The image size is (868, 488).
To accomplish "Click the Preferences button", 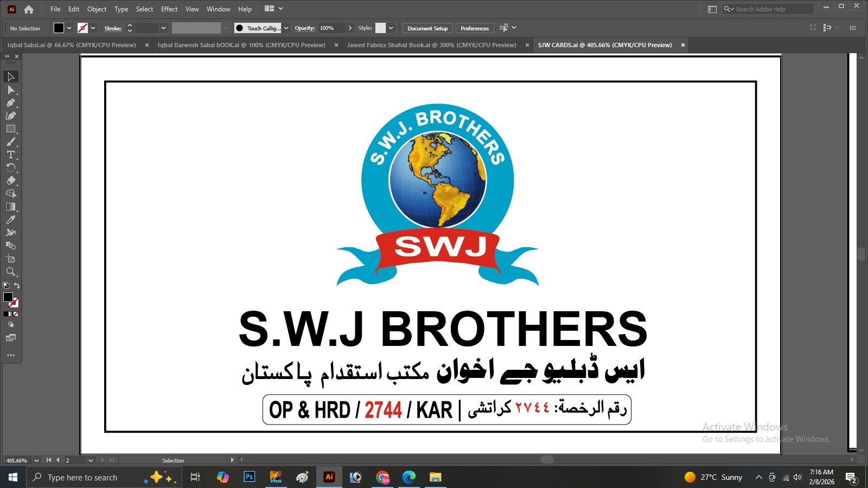I will point(475,28).
